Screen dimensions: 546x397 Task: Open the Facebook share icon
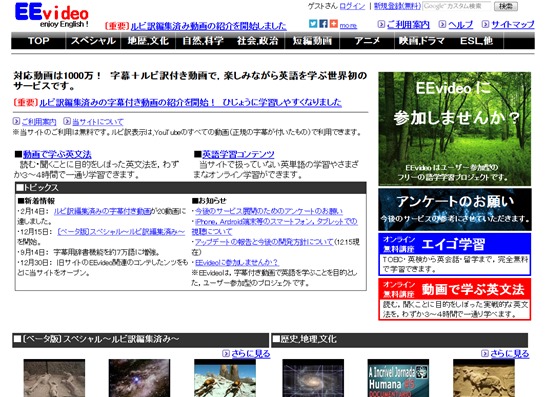pyautogui.click(x=323, y=24)
